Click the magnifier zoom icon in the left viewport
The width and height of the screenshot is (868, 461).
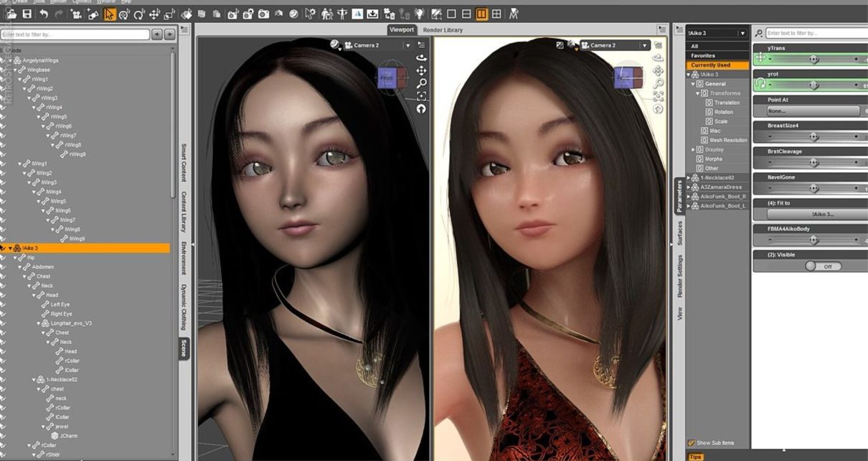tap(421, 83)
